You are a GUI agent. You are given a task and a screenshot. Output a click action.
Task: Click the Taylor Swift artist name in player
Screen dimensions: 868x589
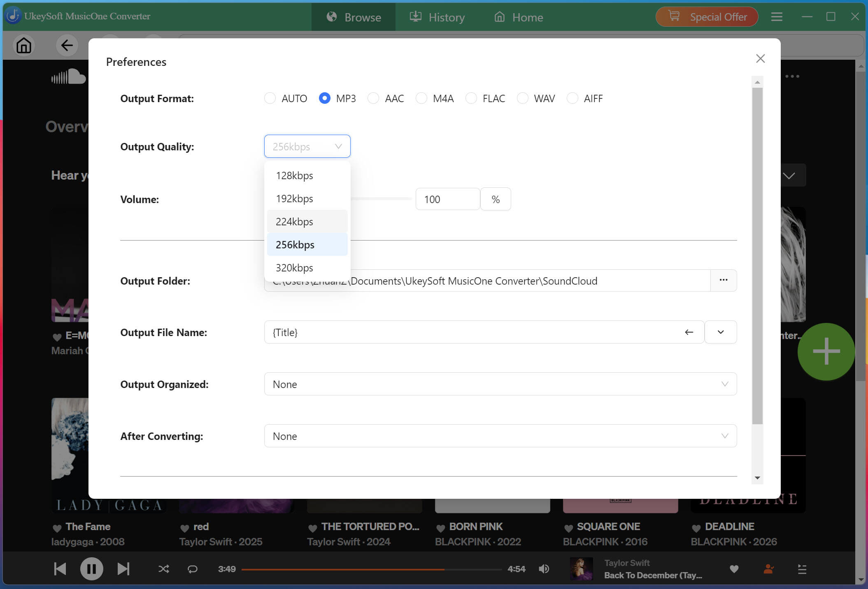click(x=627, y=563)
